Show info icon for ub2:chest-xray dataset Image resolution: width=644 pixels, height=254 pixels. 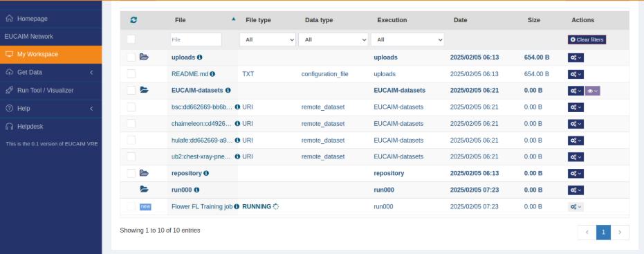[237, 156]
